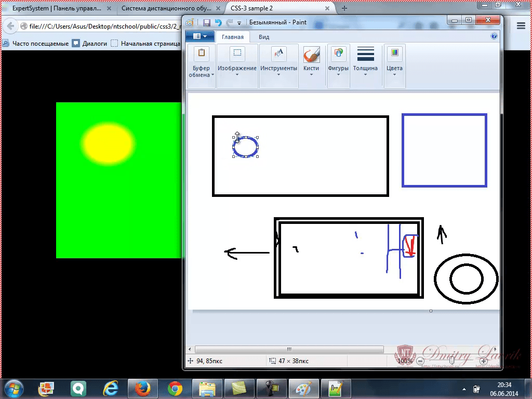This screenshot has width=532, height=399.
Task: Open the Windows Start button
Action: click(14, 389)
